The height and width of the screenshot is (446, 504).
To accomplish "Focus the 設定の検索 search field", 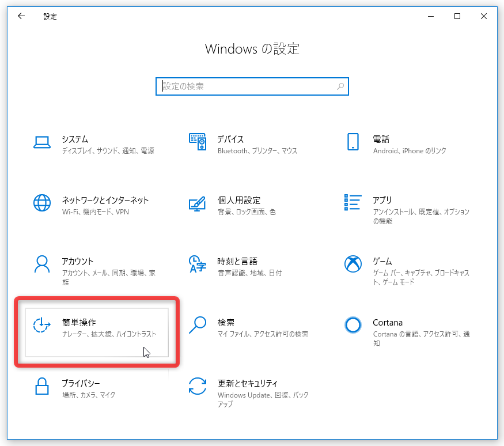I will coord(252,86).
